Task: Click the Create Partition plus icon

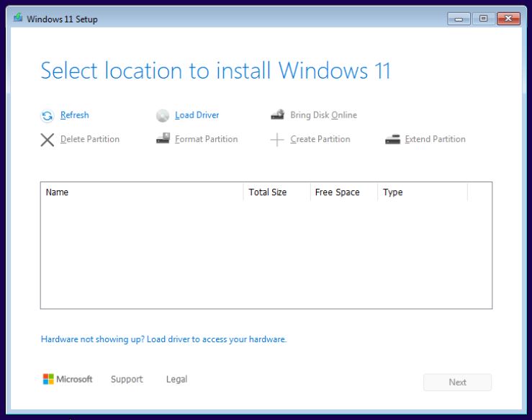Action: coord(277,140)
